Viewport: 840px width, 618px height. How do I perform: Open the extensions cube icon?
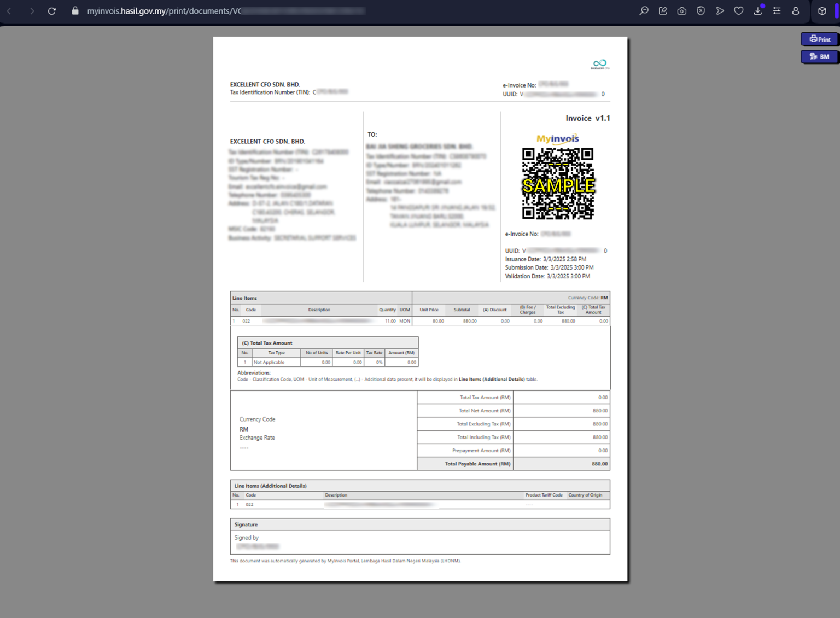821,10
